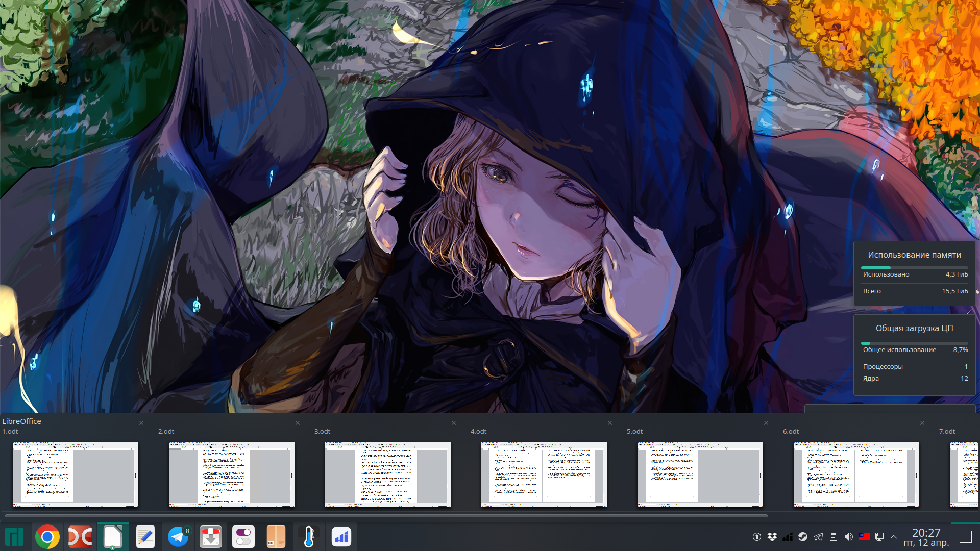Expand hidden system tray icons arrow
Screen dimensions: 980x551
[894, 537]
